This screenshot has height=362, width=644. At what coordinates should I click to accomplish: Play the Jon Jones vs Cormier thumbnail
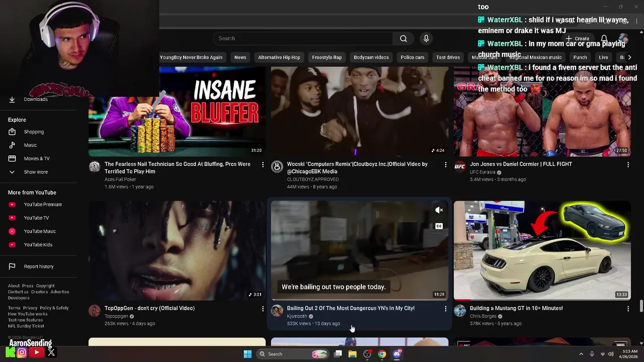(x=542, y=111)
